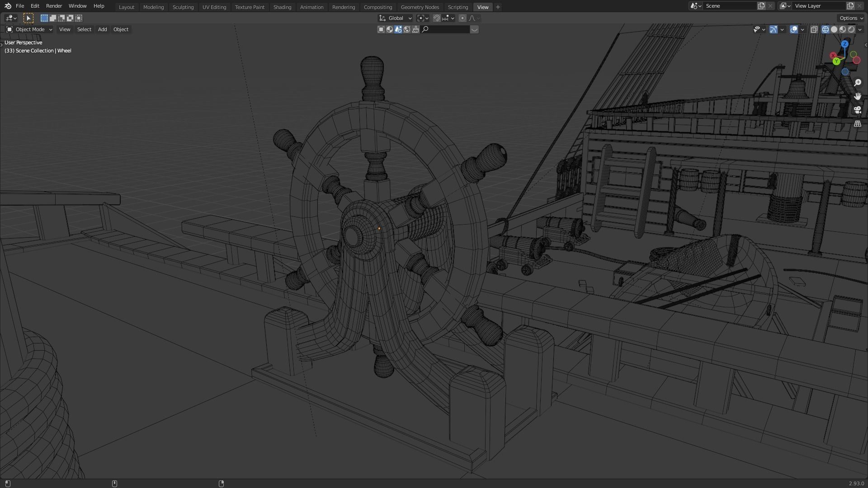
Task: Set selection mode to intersect selection
Action: click(x=79, y=18)
